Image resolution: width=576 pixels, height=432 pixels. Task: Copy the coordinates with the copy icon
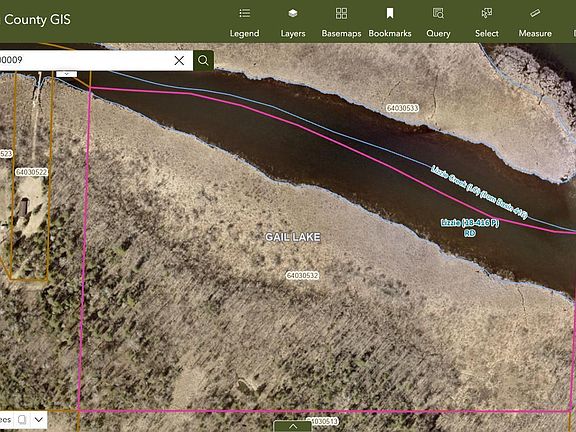click(22, 420)
